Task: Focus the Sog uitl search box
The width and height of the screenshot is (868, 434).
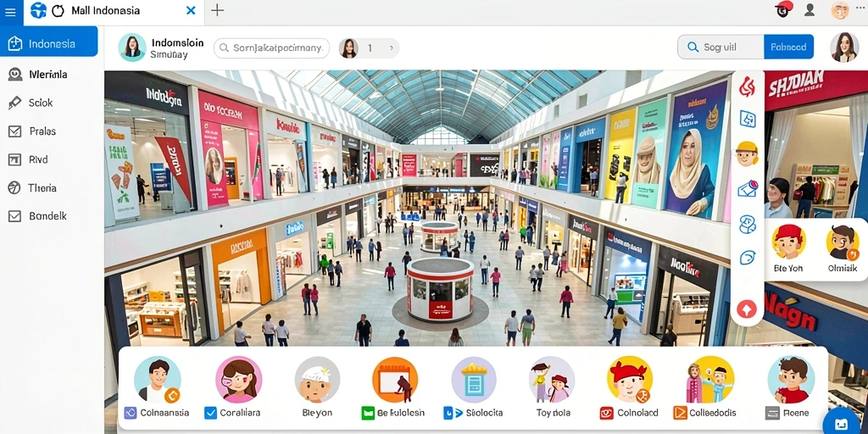Action: tap(721, 47)
